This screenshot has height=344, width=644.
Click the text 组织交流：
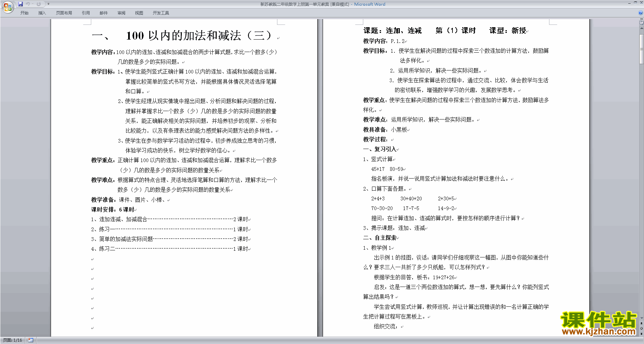386,327
